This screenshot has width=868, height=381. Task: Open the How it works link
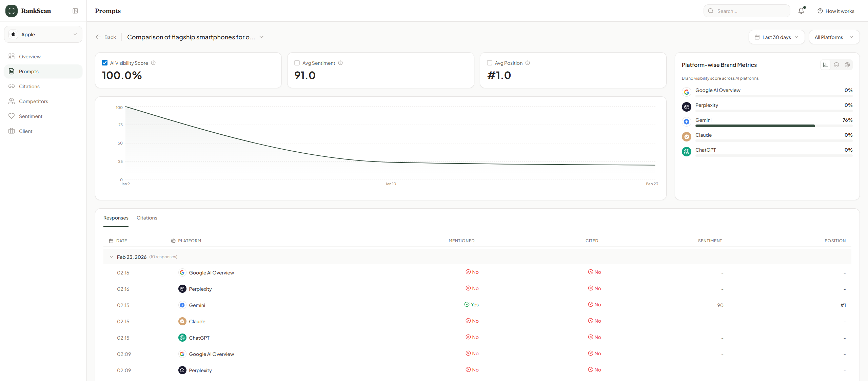pyautogui.click(x=836, y=11)
